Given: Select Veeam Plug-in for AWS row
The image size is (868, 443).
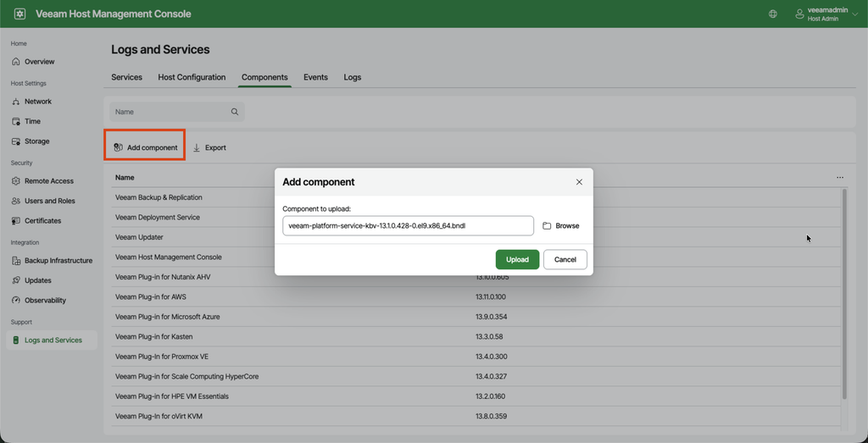Looking at the screenshot, I should pyautogui.click(x=476, y=297).
